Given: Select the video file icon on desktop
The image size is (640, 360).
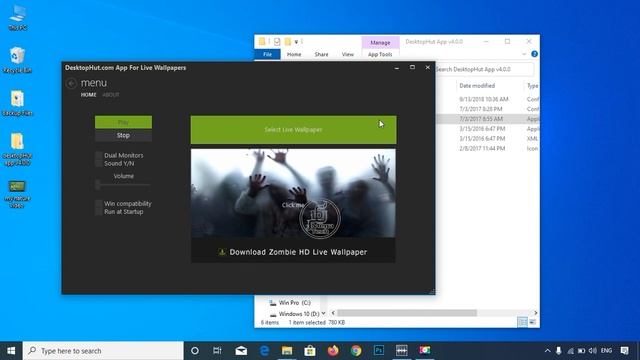Looking at the screenshot, I should 18,194.
